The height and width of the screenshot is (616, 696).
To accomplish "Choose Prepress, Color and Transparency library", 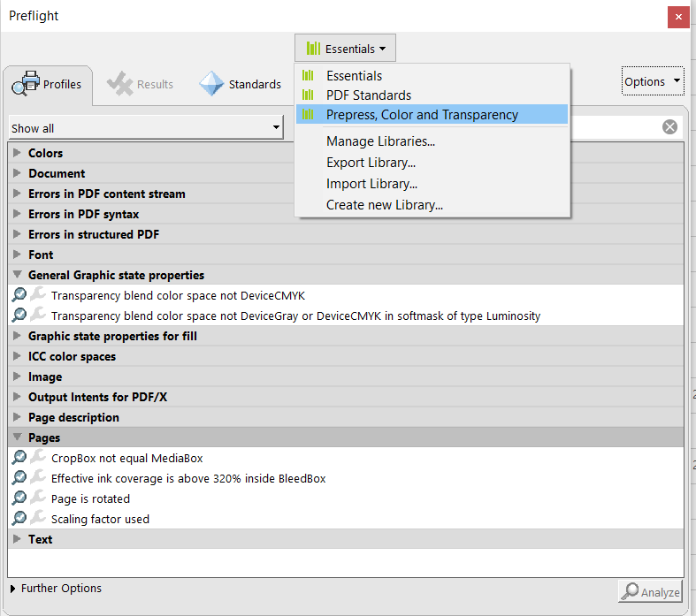I will (x=432, y=114).
